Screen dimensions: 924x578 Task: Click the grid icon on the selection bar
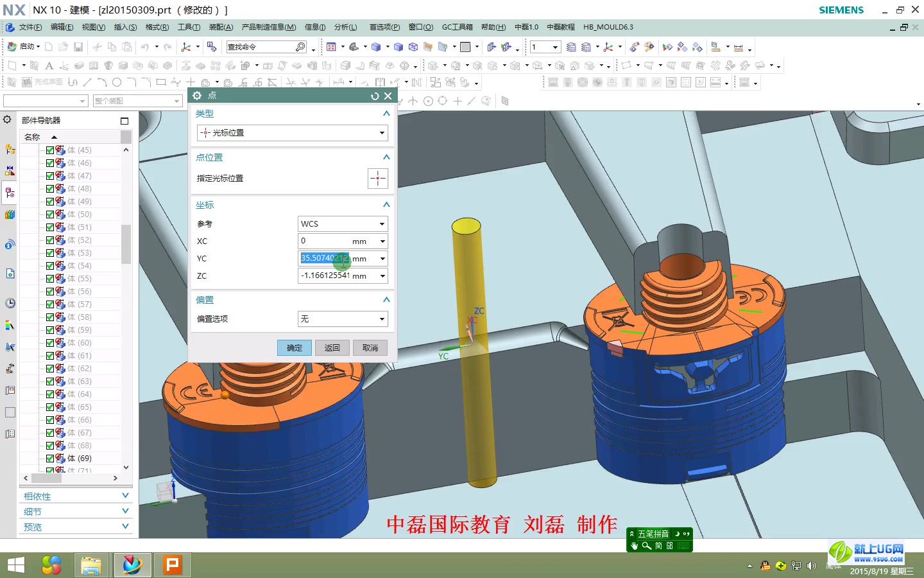(x=505, y=101)
